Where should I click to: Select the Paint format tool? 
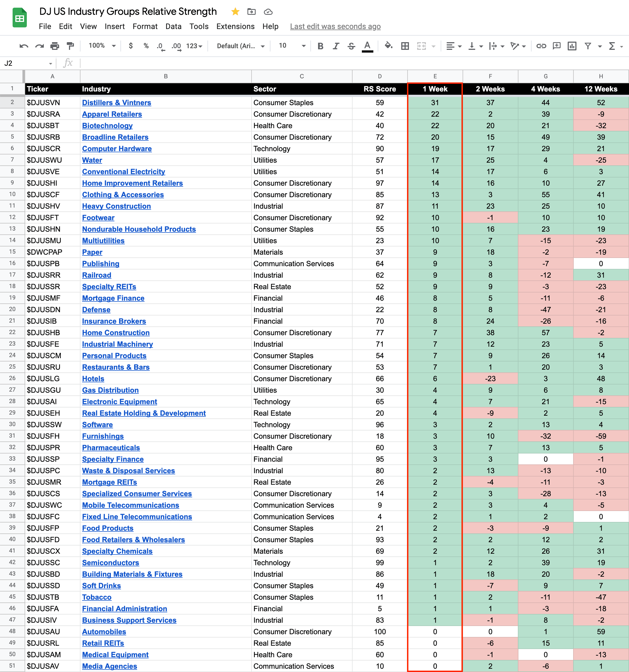70,46
